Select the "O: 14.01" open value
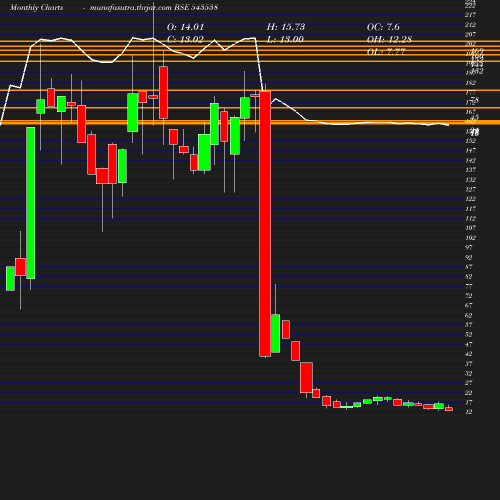 [x=185, y=27]
